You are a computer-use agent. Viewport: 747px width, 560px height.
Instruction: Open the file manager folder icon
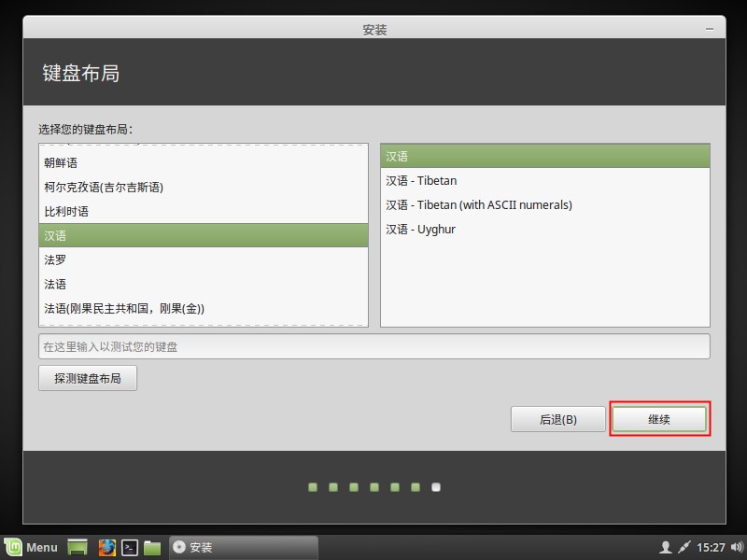153,547
